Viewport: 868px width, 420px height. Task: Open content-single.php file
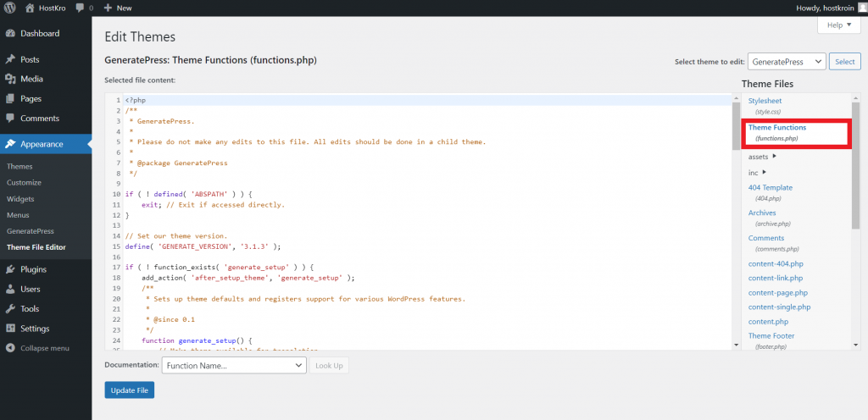click(780, 307)
